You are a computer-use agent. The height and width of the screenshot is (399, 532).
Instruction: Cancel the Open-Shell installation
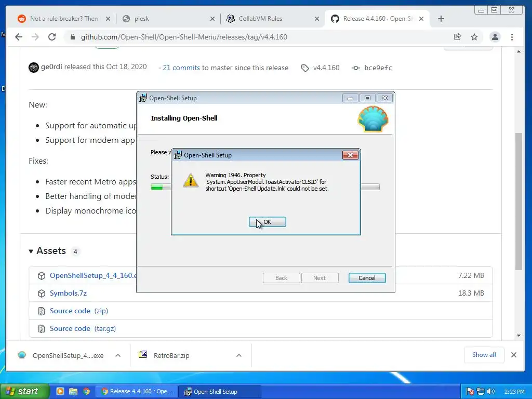367,278
